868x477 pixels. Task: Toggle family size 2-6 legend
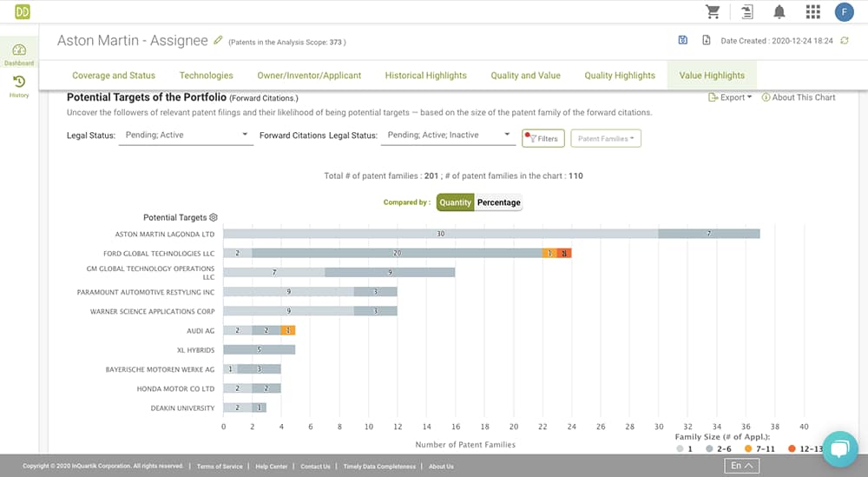point(719,448)
